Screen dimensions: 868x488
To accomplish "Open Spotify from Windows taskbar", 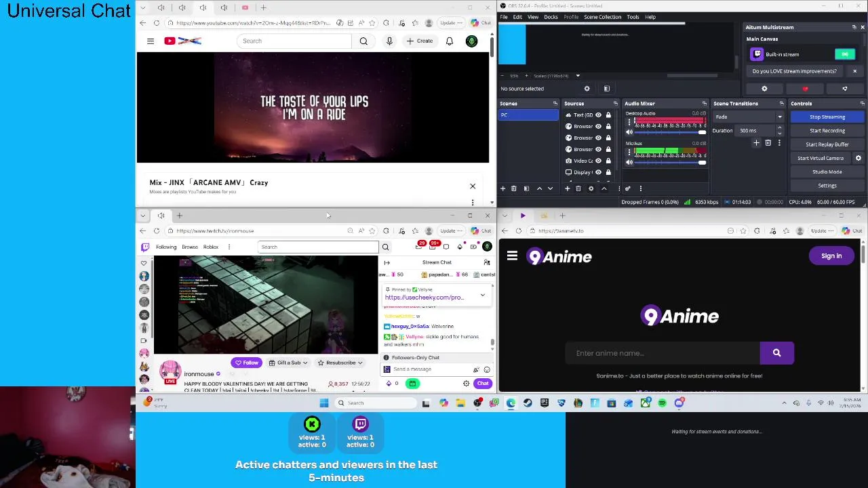I will (x=662, y=403).
